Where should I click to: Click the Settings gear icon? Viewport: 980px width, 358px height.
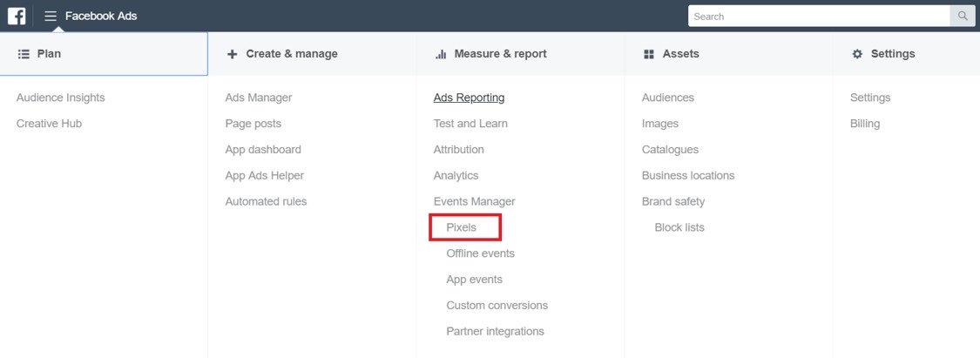[857, 54]
